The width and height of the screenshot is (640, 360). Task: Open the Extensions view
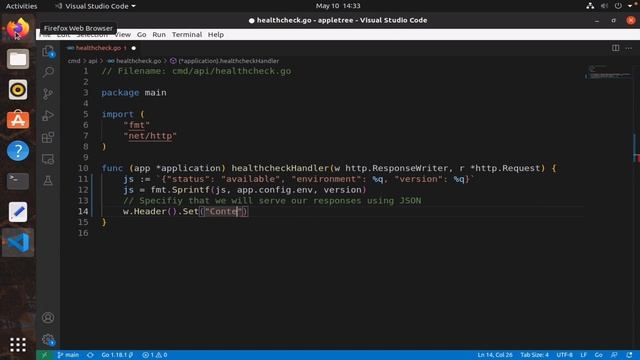pos(48,137)
